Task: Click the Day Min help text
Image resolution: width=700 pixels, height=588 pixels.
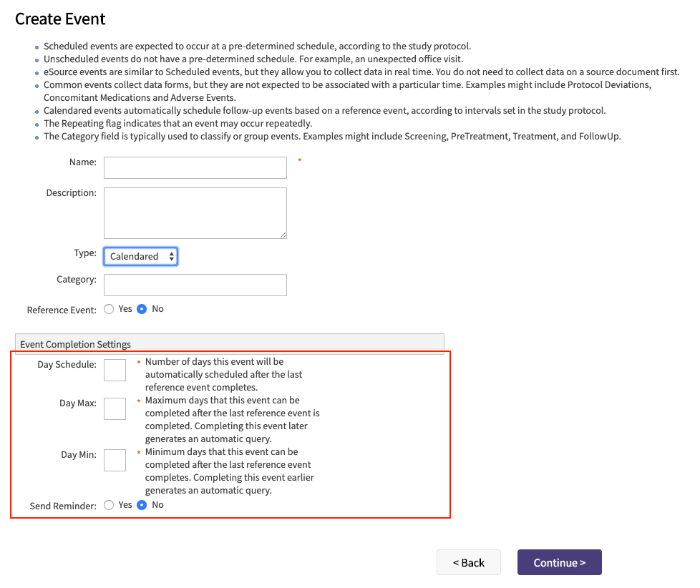Action: coord(229,471)
